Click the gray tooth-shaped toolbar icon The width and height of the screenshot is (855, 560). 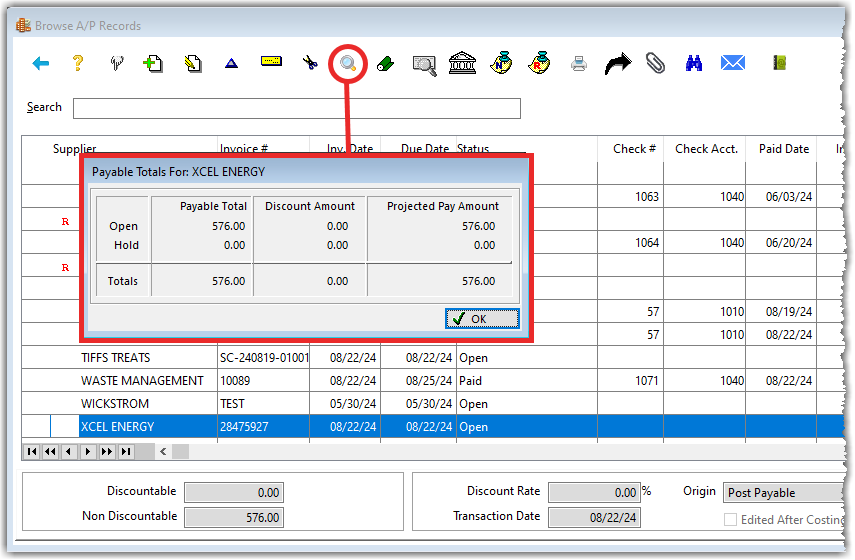point(117,64)
